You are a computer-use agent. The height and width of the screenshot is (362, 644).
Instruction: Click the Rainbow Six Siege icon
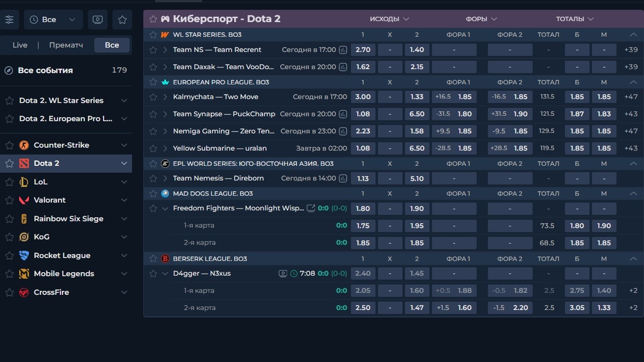coord(24,219)
